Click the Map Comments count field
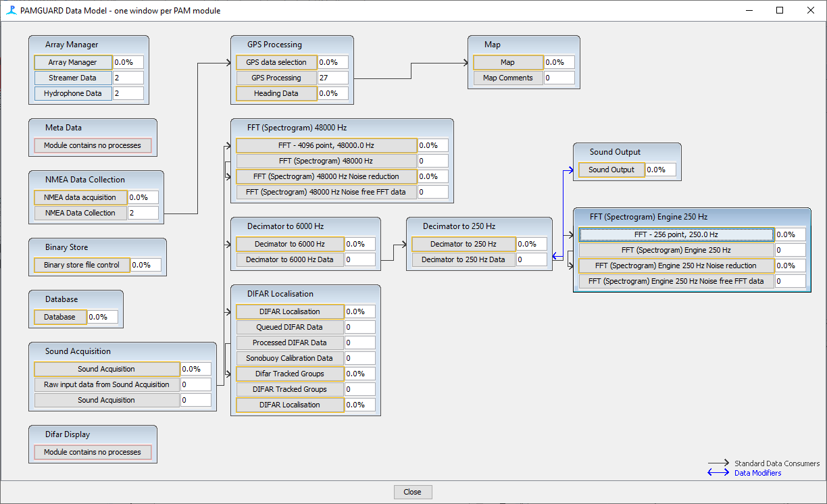Screen dimensions: 827x504 click(x=559, y=78)
